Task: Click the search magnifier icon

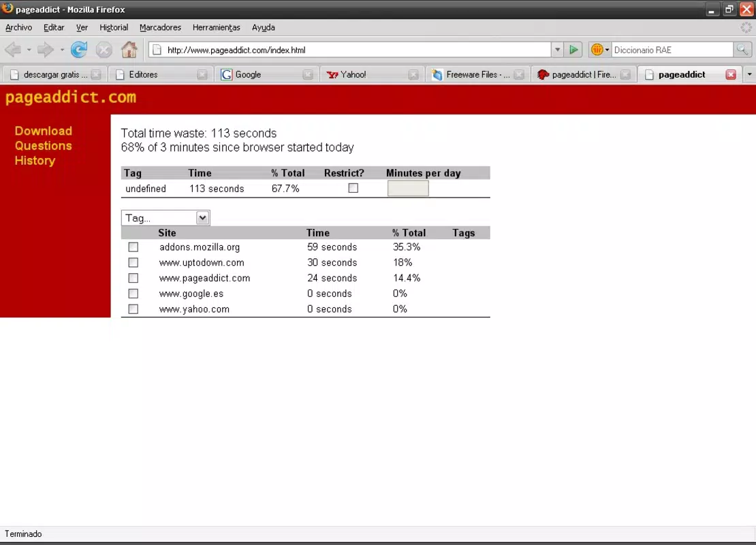Action: [742, 50]
